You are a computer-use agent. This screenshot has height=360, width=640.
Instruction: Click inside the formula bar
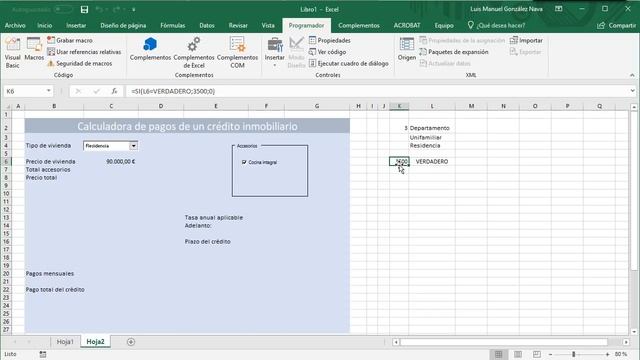376,91
